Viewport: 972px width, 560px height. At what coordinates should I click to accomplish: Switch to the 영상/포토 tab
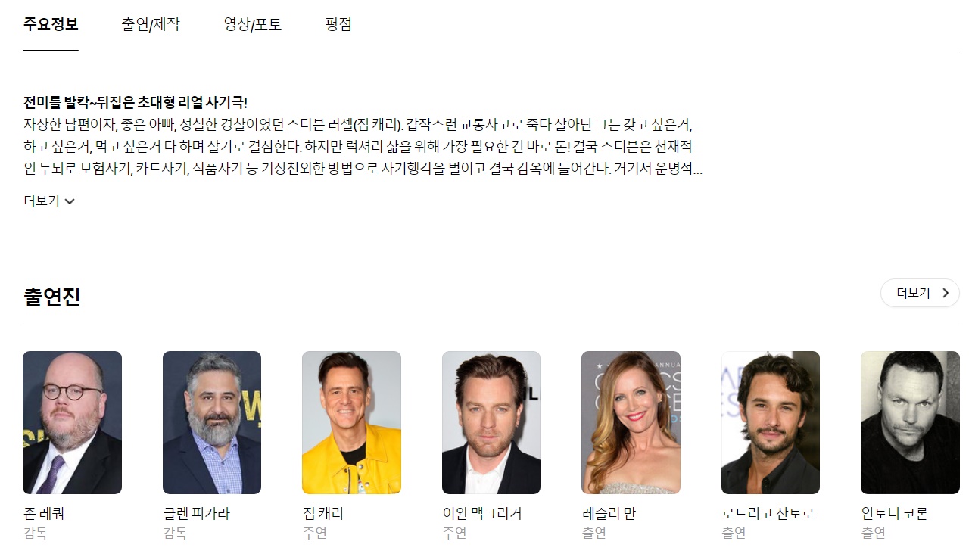tap(253, 24)
